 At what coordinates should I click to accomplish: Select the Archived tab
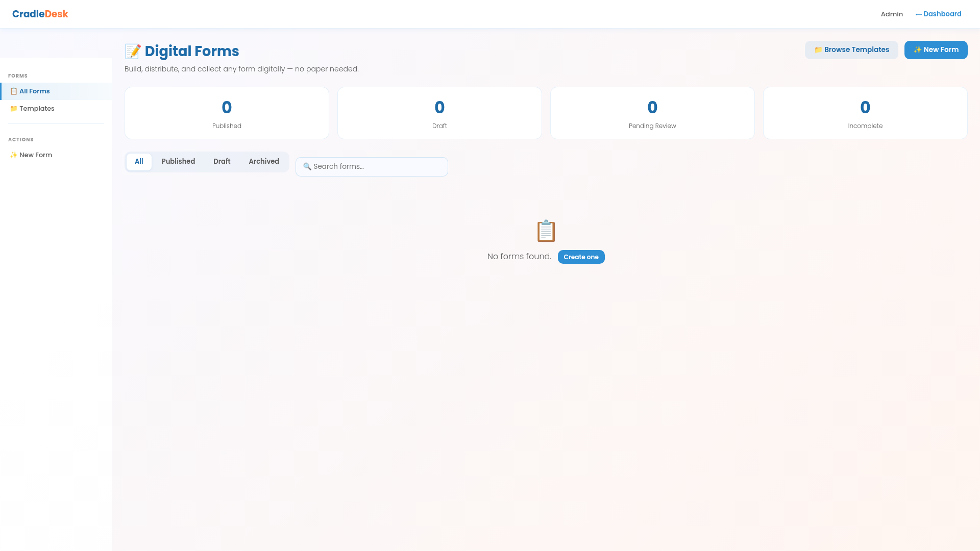pos(263,161)
